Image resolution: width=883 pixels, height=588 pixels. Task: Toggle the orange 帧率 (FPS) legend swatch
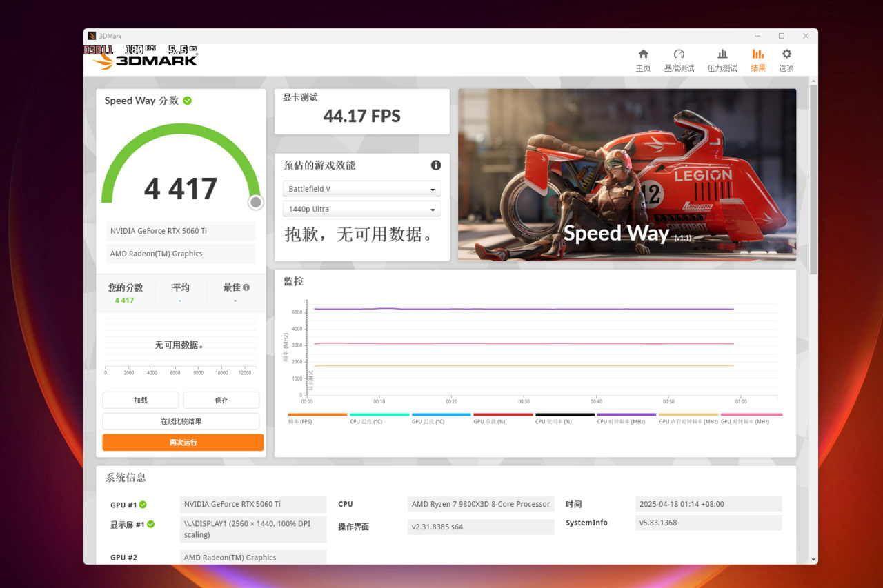pos(317,414)
